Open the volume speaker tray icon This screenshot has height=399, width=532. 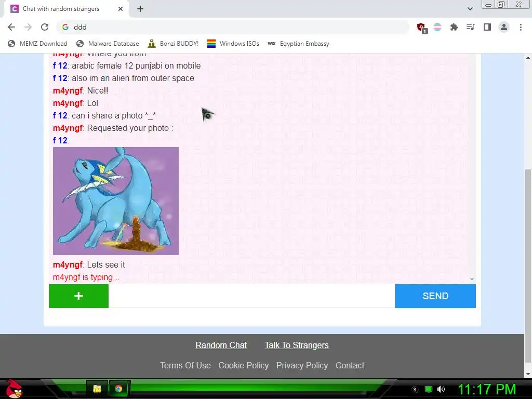pyautogui.click(x=441, y=390)
